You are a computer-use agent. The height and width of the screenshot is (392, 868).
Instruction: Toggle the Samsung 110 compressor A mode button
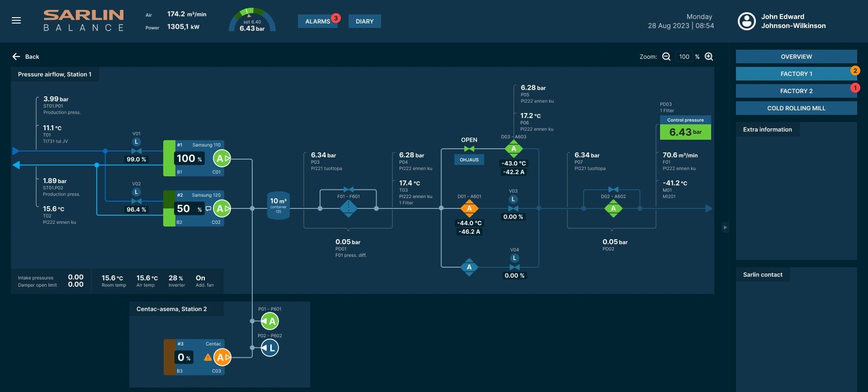coord(221,158)
